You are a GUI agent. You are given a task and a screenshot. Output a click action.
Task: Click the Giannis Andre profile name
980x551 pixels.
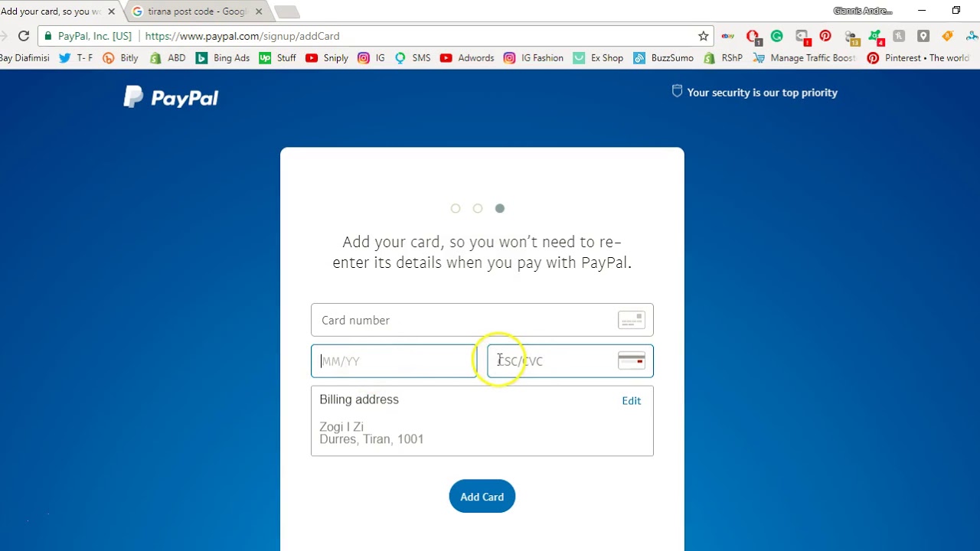pyautogui.click(x=863, y=11)
